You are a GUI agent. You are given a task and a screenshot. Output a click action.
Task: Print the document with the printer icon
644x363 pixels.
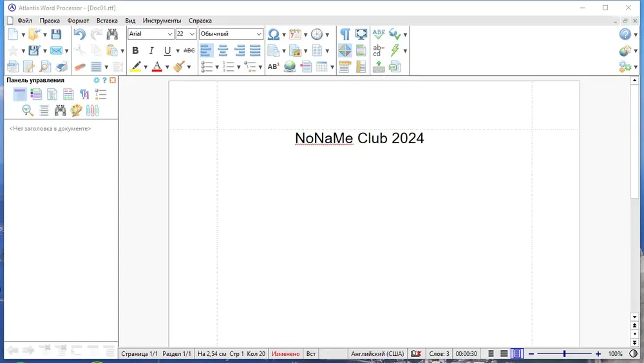click(62, 66)
